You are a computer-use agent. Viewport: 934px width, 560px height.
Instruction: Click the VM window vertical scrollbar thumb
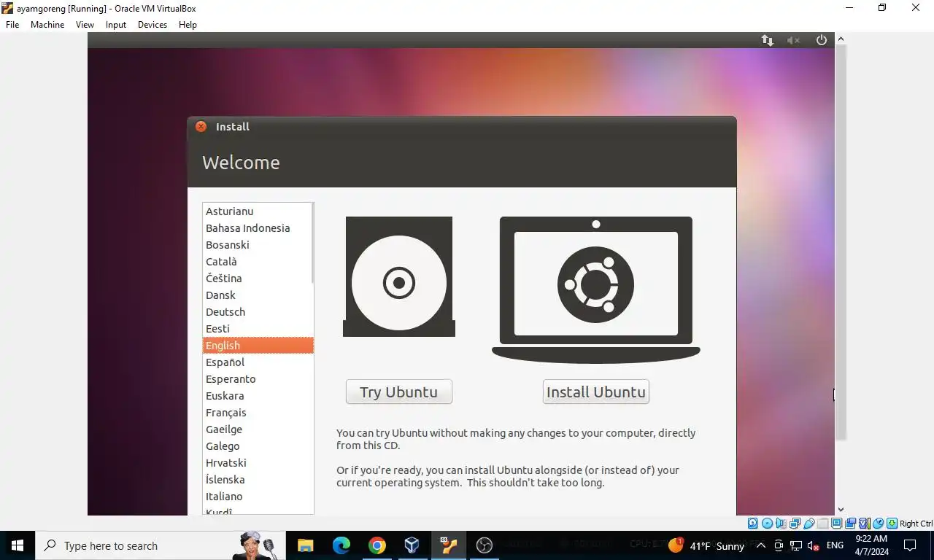coord(841,242)
